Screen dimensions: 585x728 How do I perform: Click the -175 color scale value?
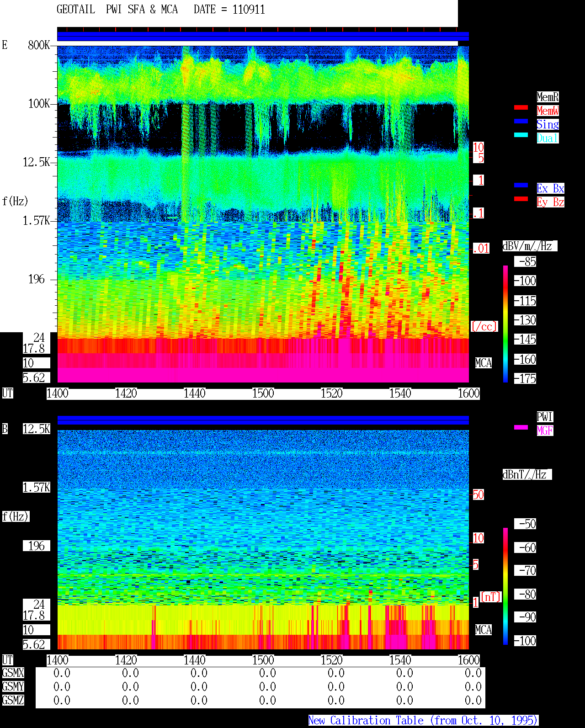point(525,379)
